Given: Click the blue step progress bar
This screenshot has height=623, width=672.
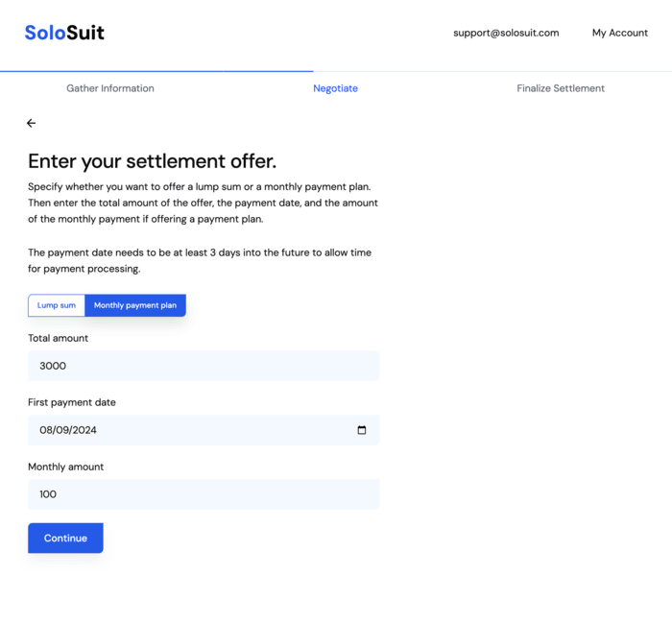Looking at the screenshot, I should tap(156, 71).
